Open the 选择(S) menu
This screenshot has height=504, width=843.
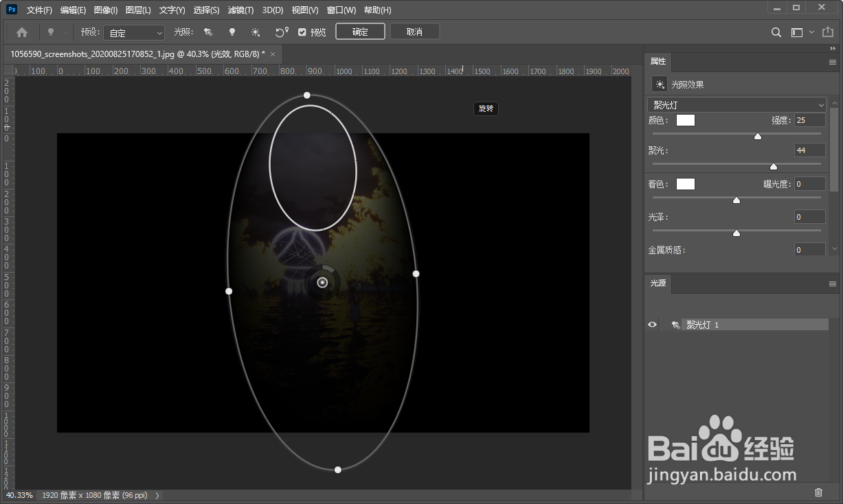pos(206,10)
